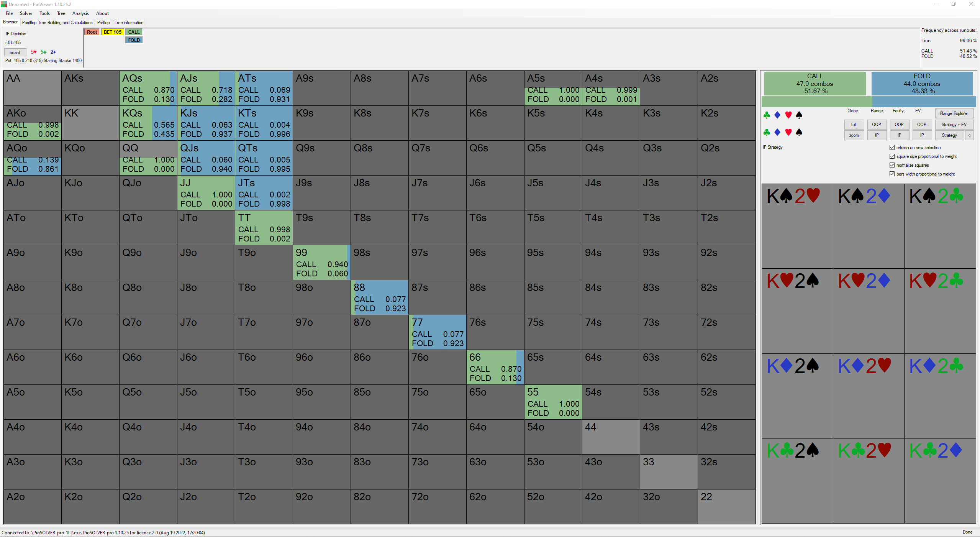
Task: Click the green club suit in top row
Action: point(767,115)
